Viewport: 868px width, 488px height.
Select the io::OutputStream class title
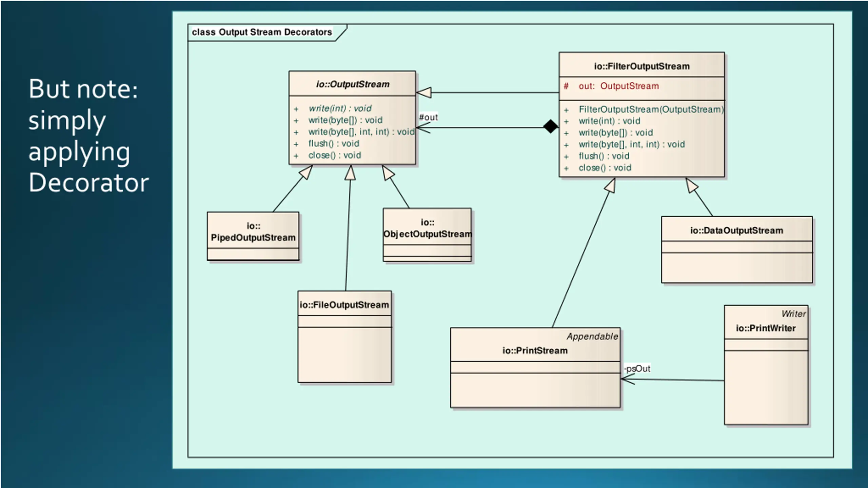pos(353,84)
